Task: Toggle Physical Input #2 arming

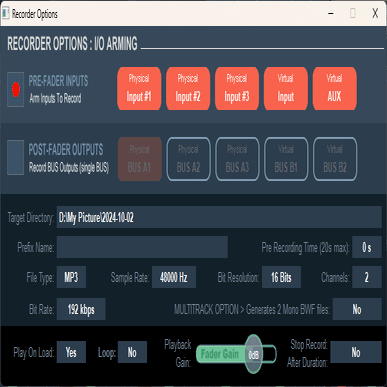Action: (188, 89)
